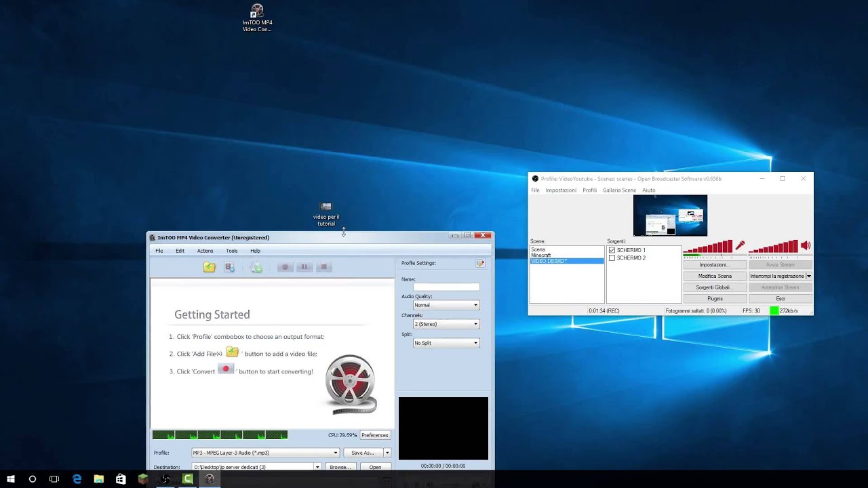Click the OBS title bar logo icon

point(535,179)
